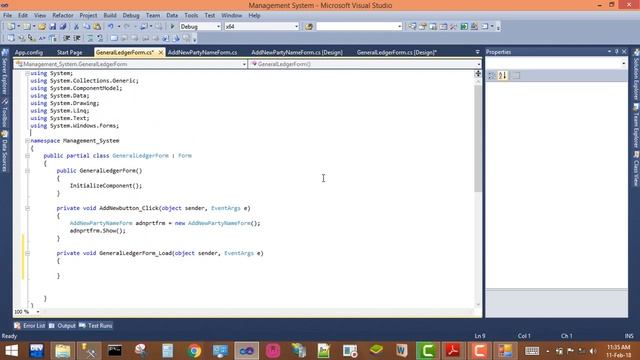Click the Comment selected lines icon
This screenshot has width=640, height=360.
(90, 38)
